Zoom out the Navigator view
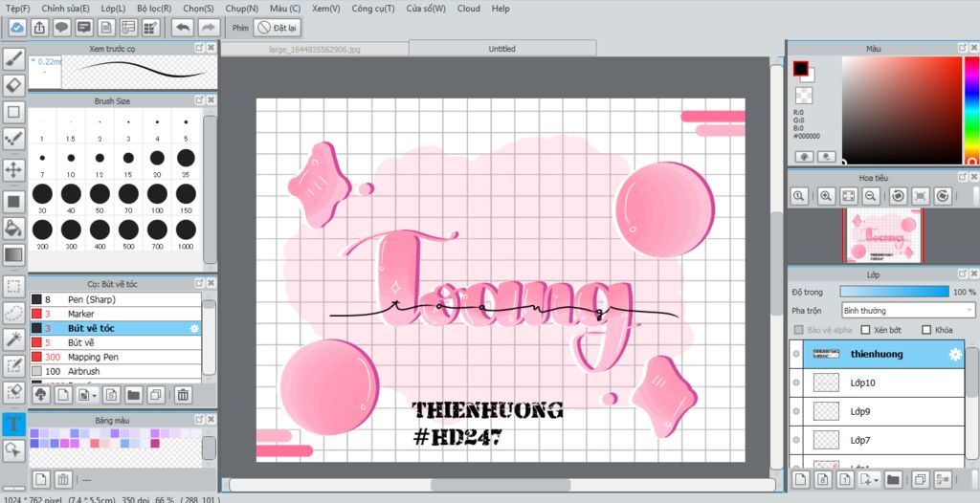Viewport: 980px width, 503px height. [869, 196]
